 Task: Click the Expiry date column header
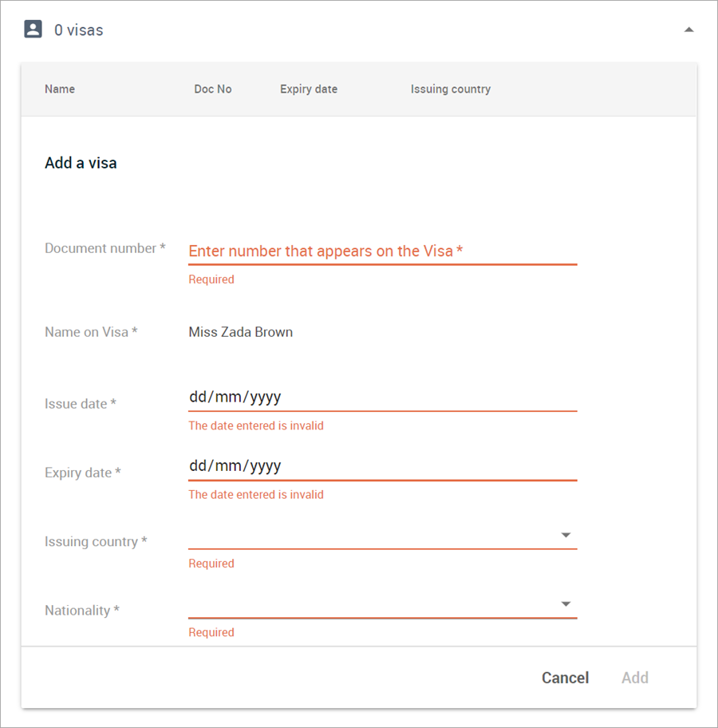pyautogui.click(x=309, y=89)
